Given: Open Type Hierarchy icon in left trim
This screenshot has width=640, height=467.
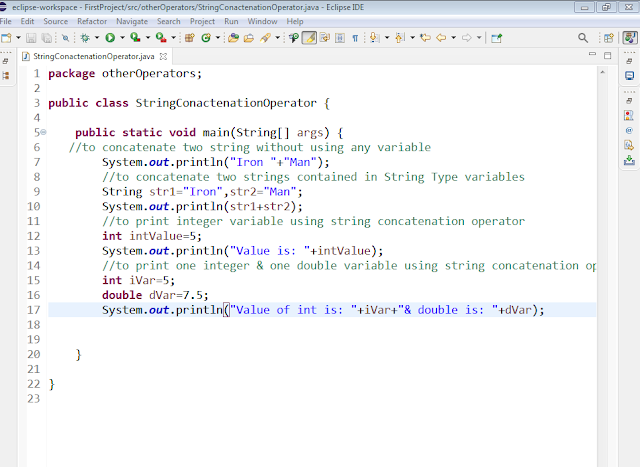Looking at the screenshot, I should click(6, 76).
